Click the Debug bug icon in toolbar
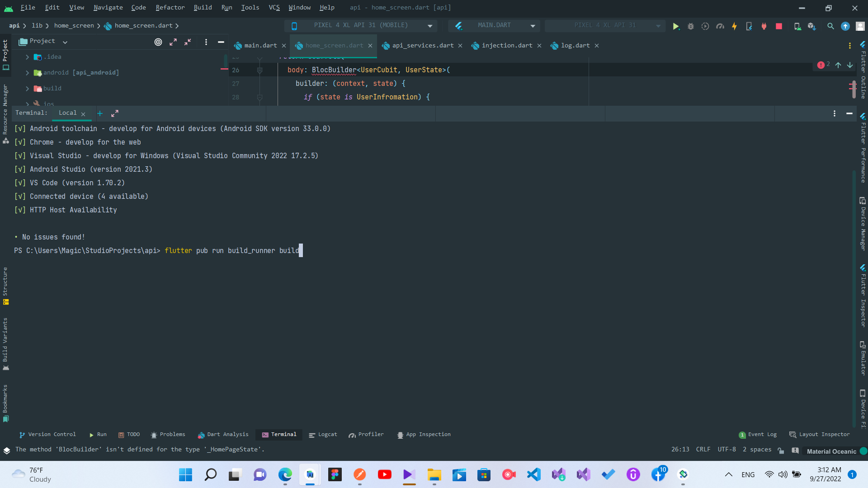868x488 pixels. tap(691, 26)
